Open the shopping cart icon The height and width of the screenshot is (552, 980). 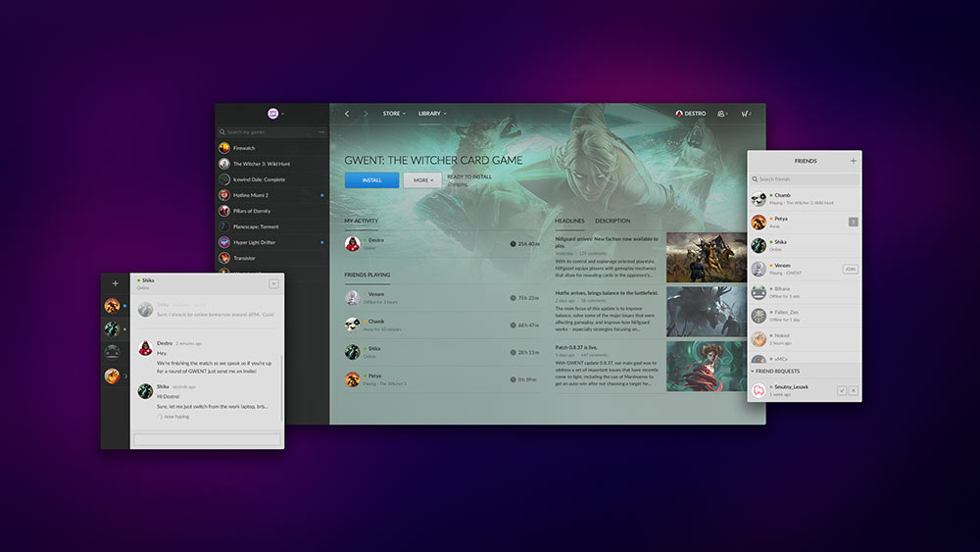[746, 114]
